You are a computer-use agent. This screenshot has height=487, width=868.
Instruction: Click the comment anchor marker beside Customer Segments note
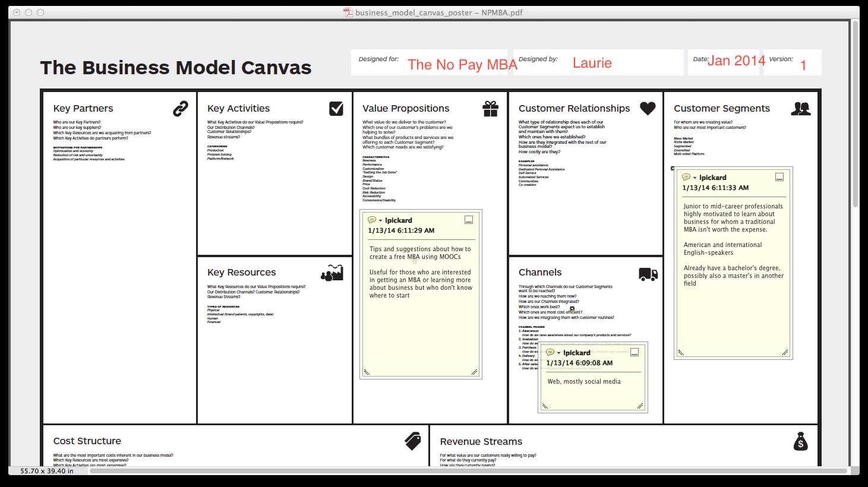[673, 169]
